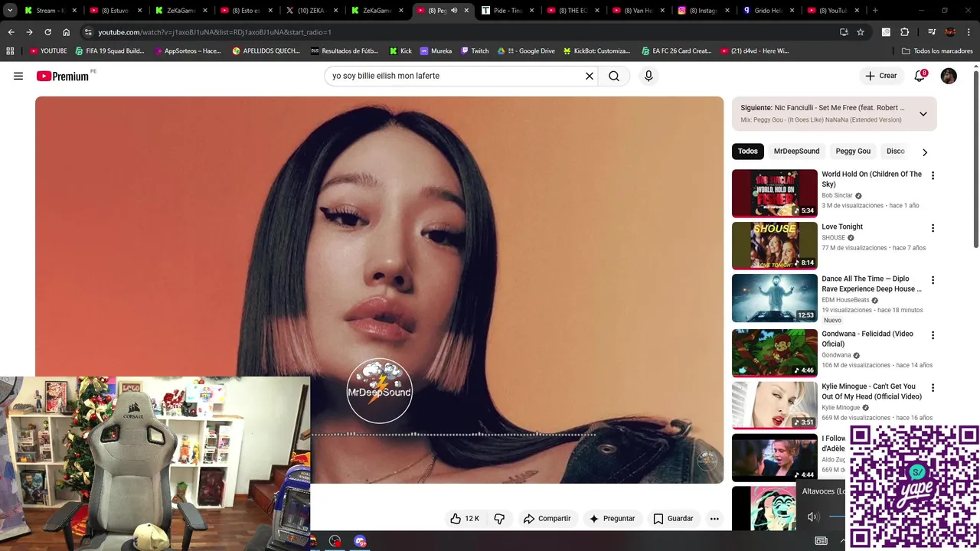The image size is (980, 551).
Task: Clear the search box with the X
Action: (x=590, y=76)
